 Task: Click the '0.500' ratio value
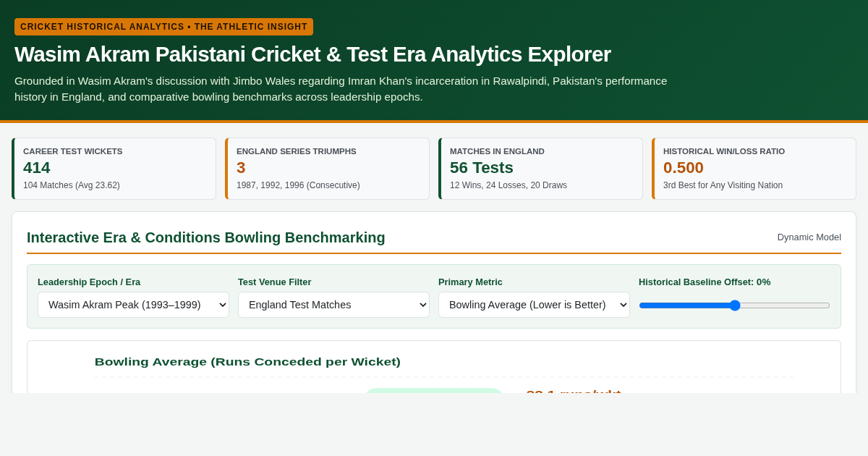(x=684, y=168)
